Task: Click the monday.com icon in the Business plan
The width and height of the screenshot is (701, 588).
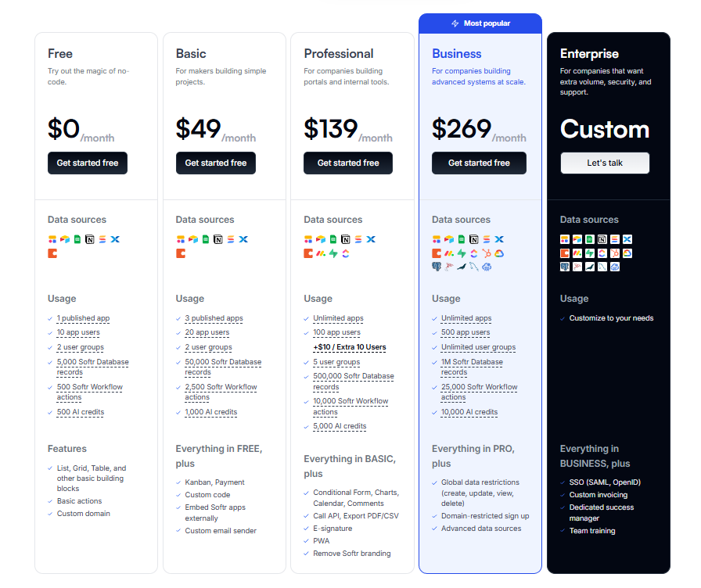Action: pos(449,253)
